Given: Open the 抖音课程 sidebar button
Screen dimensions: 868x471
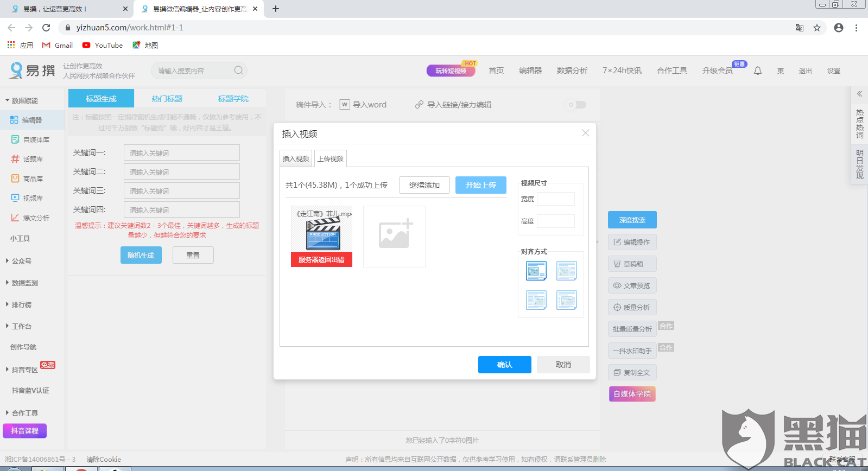Looking at the screenshot, I should [x=25, y=431].
